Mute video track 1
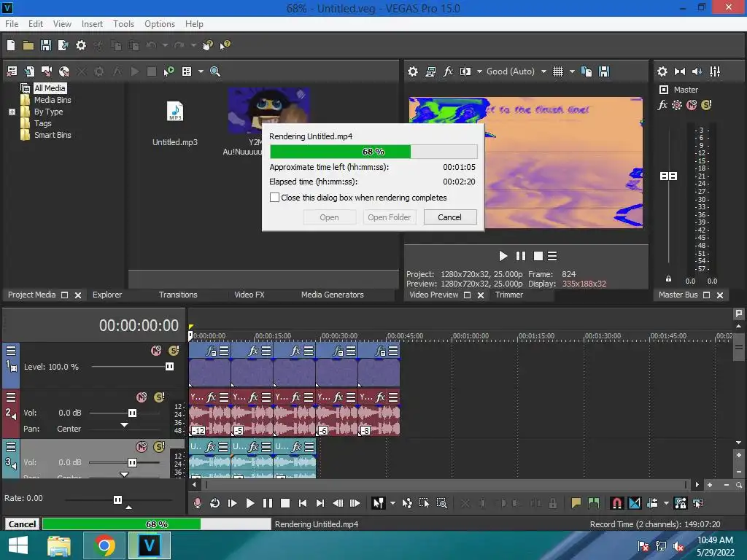This screenshot has height=560, width=747. point(156,351)
